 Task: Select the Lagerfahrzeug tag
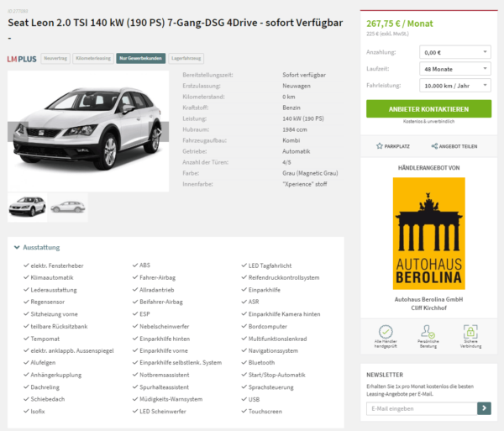186,58
